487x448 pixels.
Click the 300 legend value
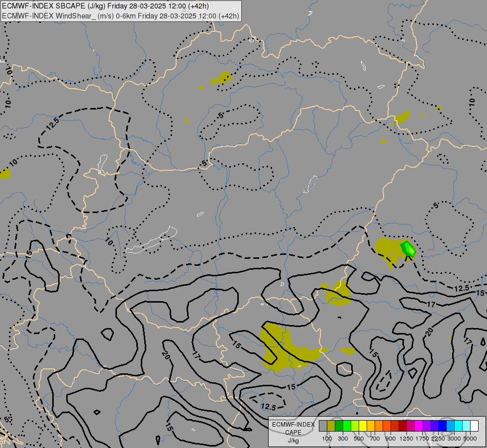pyautogui.click(x=343, y=439)
